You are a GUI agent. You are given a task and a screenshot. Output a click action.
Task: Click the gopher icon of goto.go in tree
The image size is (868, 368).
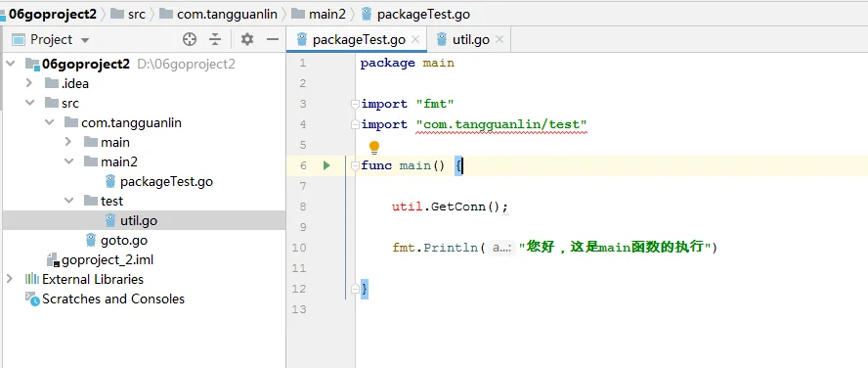pyautogui.click(x=91, y=240)
